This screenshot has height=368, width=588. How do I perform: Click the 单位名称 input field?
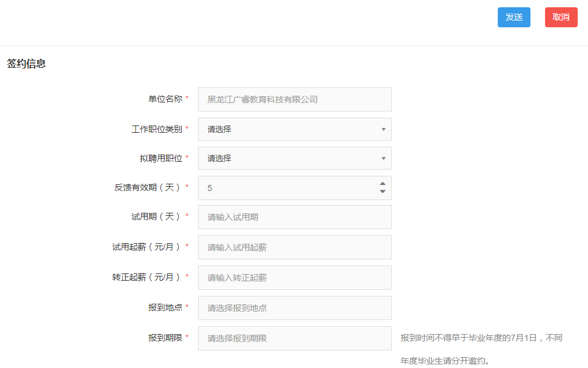[x=294, y=99]
